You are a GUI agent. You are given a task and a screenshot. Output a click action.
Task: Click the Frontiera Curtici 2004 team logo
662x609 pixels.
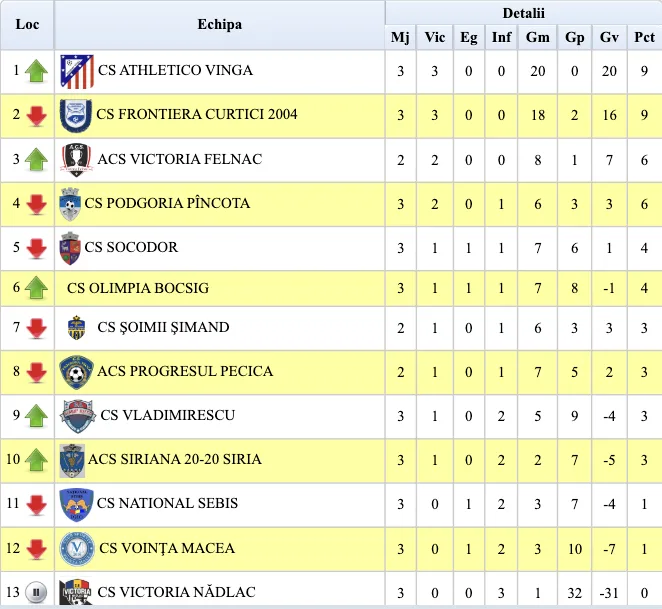[x=76, y=116]
